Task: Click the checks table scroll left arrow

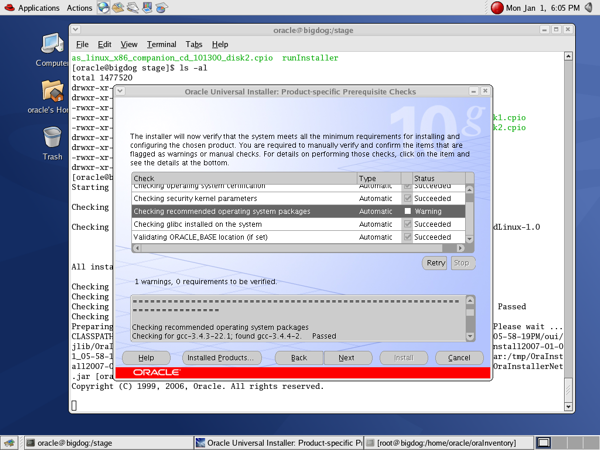Action: point(137,248)
